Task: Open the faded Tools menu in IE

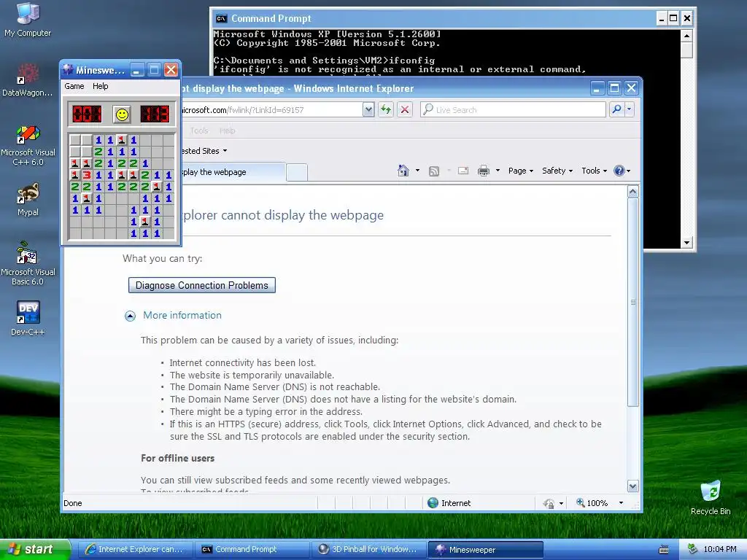Action: pos(198,131)
